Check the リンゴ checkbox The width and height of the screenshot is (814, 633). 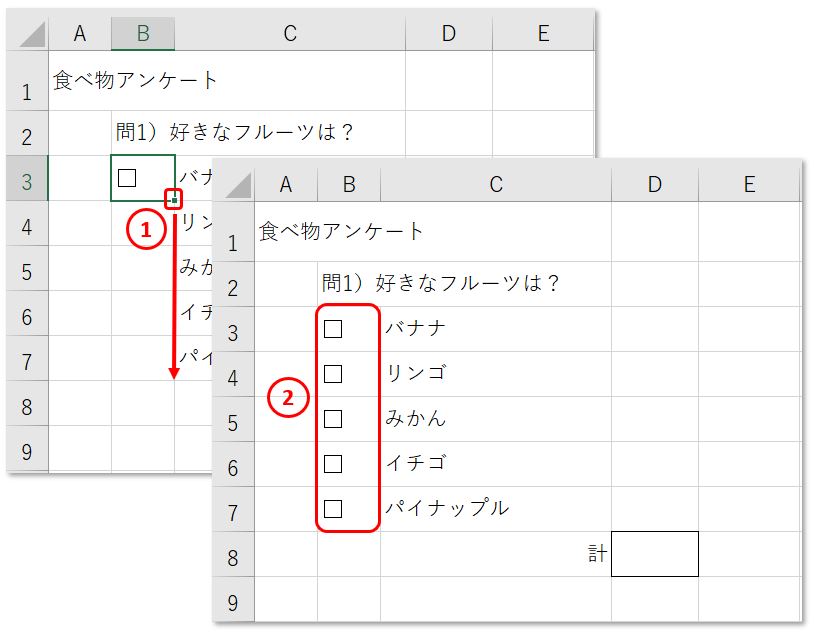pyautogui.click(x=333, y=374)
